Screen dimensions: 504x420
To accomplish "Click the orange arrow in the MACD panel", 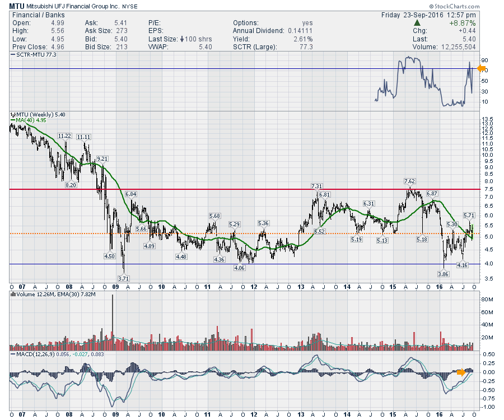I will pos(461,372).
